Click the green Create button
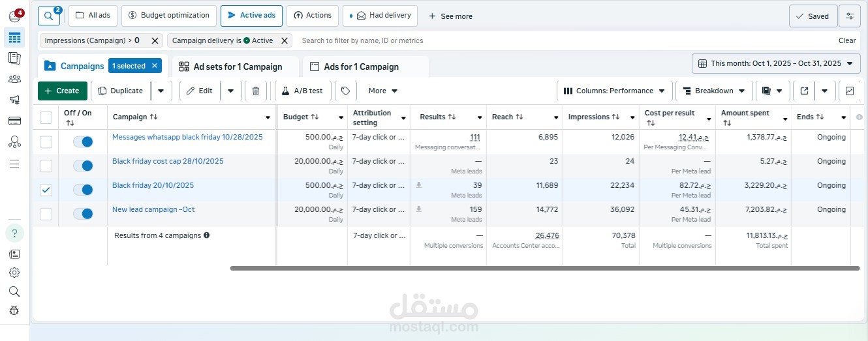 [x=62, y=91]
